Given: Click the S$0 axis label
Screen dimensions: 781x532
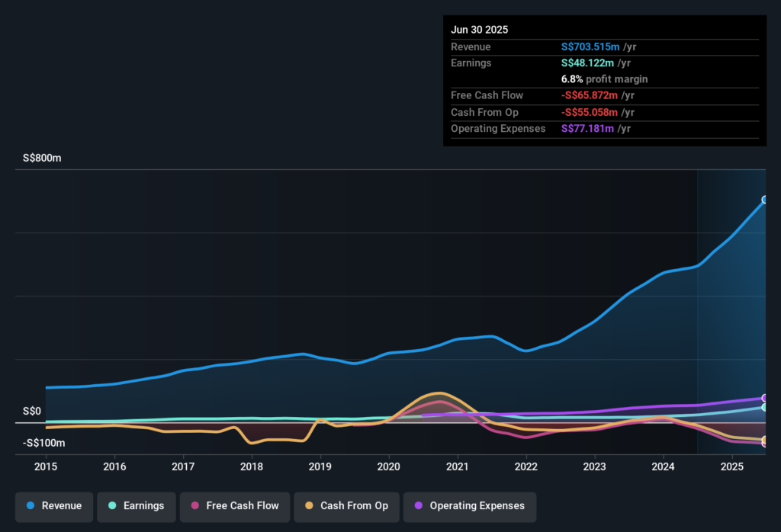Looking at the screenshot, I should pos(32,411).
